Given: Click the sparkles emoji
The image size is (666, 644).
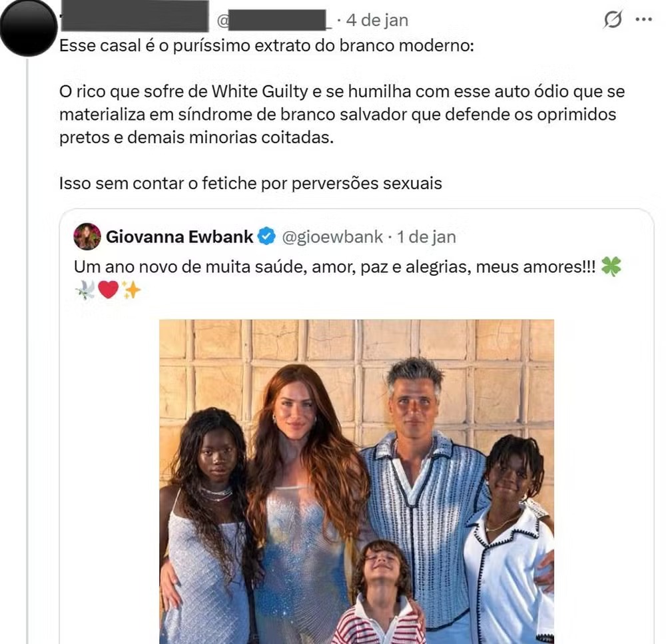Looking at the screenshot, I should point(131,290).
